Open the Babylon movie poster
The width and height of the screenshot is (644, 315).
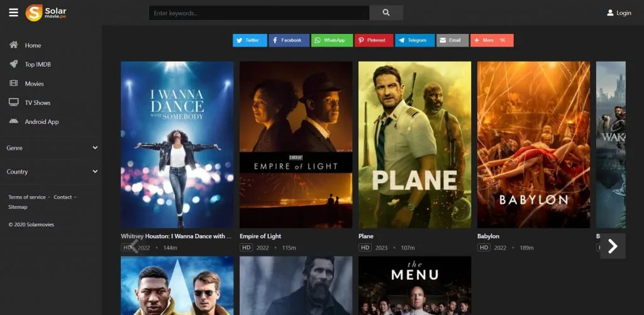tap(533, 145)
